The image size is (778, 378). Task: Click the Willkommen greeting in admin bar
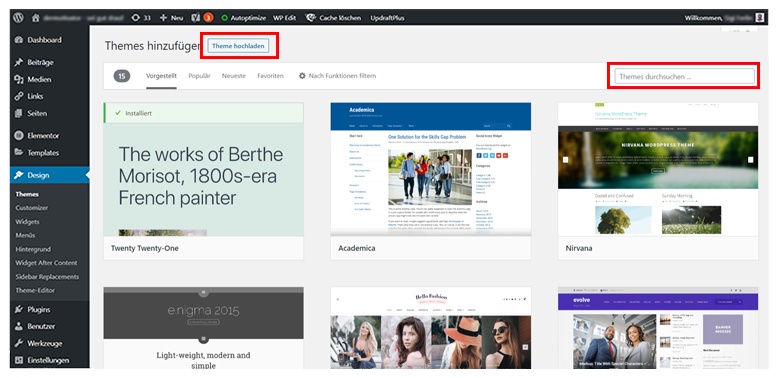click(704, 17)
